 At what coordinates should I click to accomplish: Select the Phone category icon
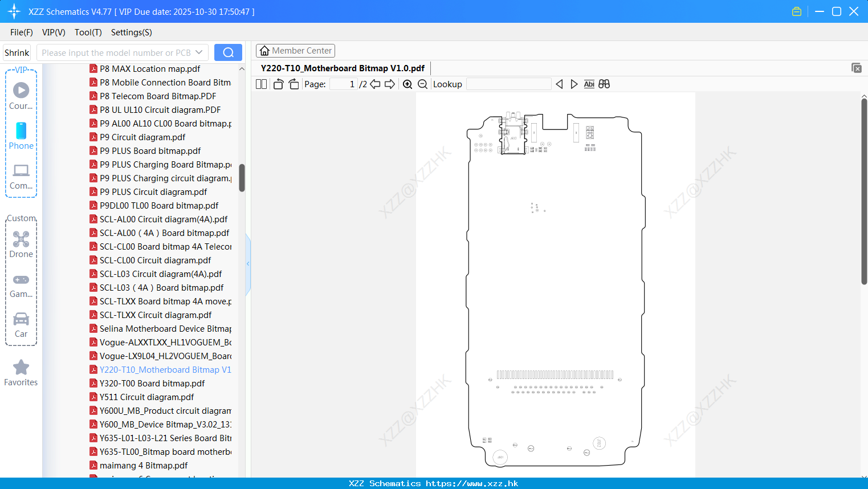(x=21, y=136)
